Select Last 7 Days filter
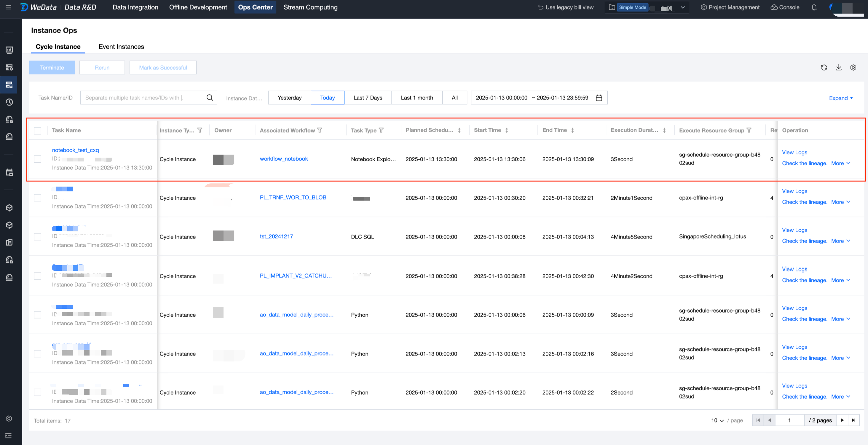 click(368, 98)
